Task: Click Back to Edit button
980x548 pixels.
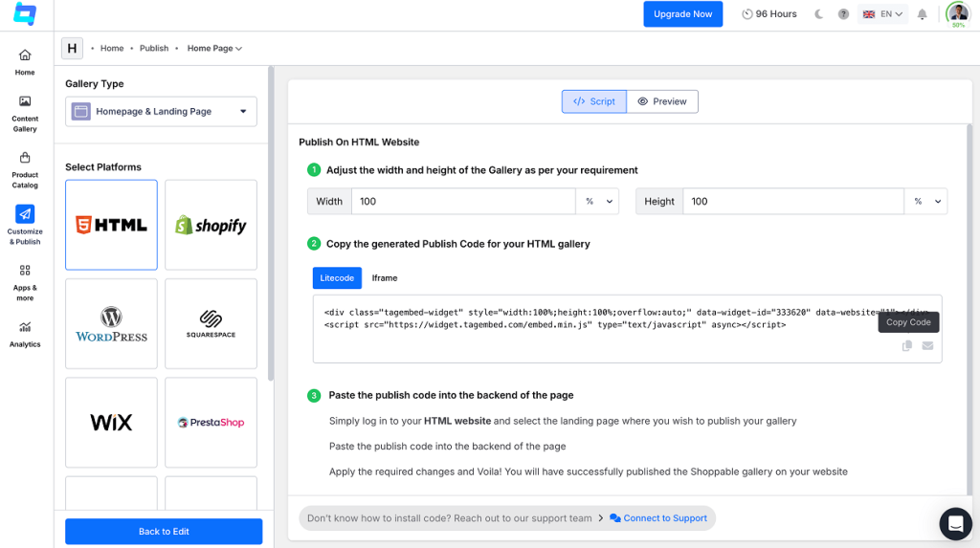Action: click(164, 531)
